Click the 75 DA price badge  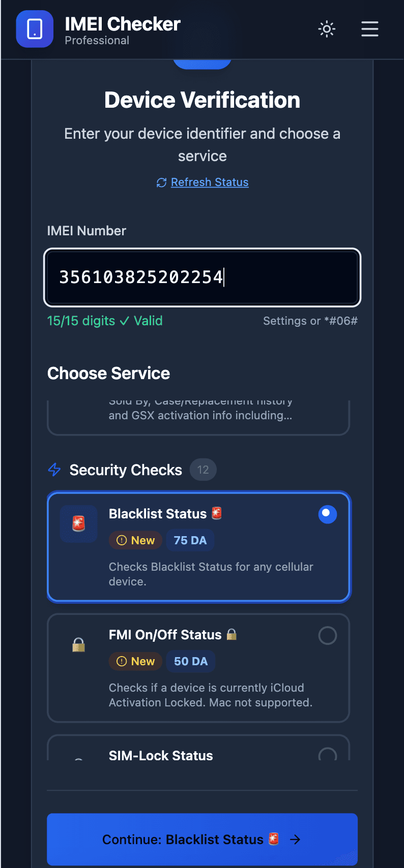(x=190, y=540)
